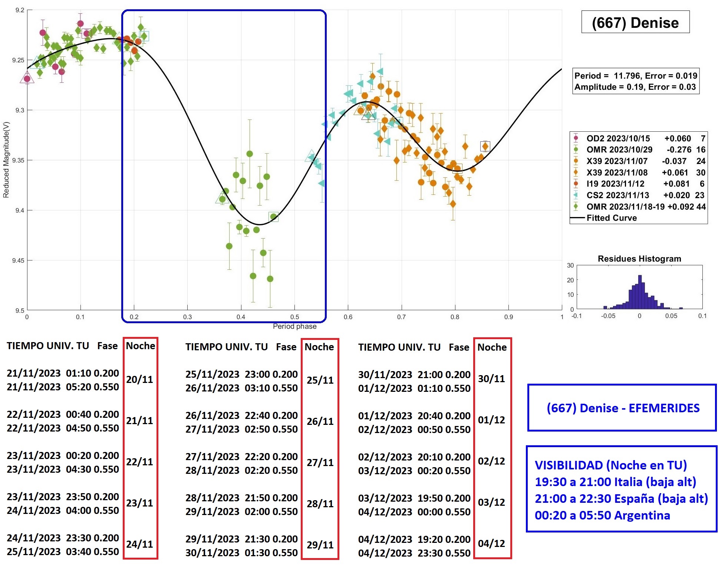This screenshot has height=577, width=728.
Task: Click row '27/11/2023 22:20 0.200'
Action: [x=241, y=456]
